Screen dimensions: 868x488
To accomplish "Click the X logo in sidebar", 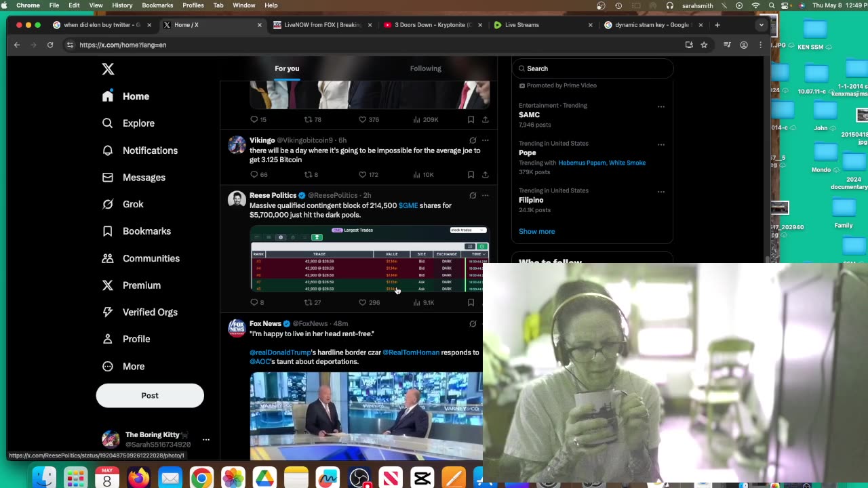I will 108,69.
